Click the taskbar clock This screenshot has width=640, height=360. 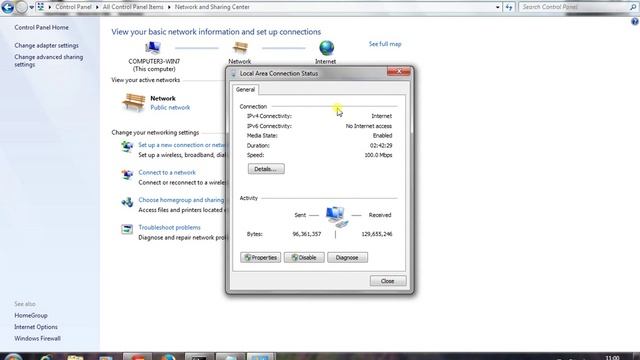point(612,358)
